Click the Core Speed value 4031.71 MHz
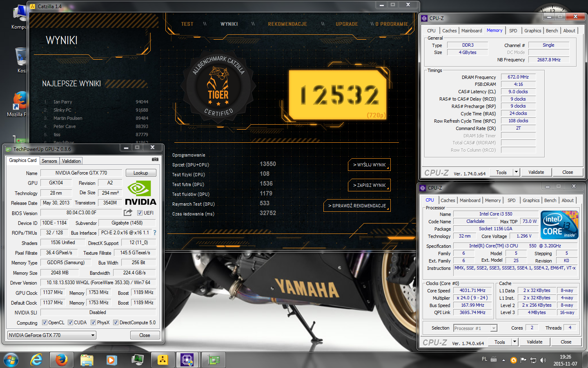This screenshot has width=588, height=368. (473, 290)
